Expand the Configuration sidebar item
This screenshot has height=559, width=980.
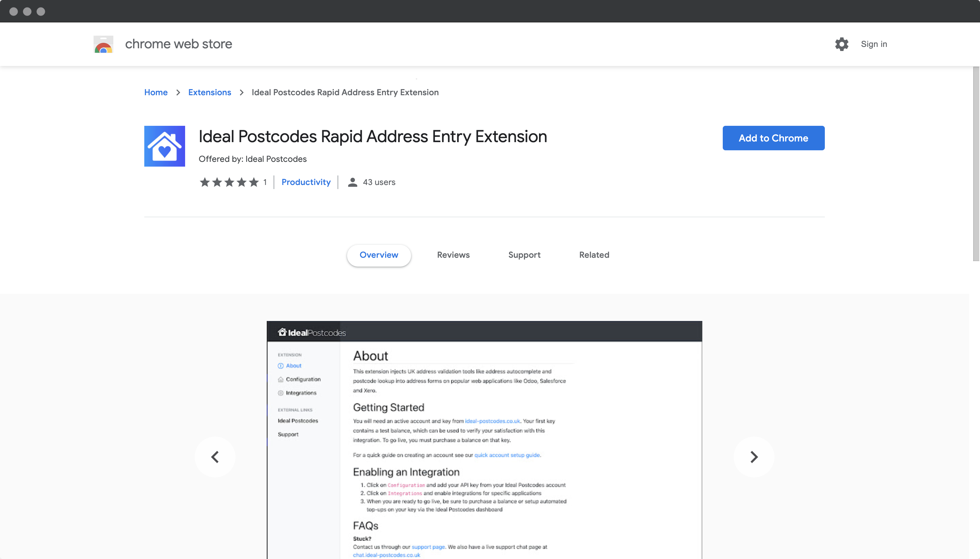pyautogui.click(x=302, y=379)
